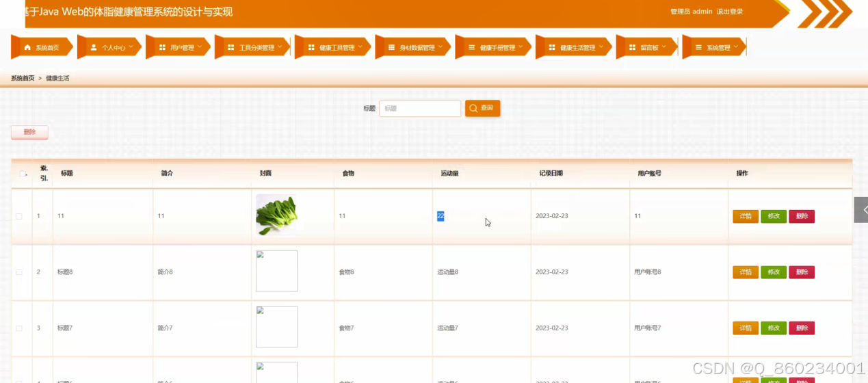This screenshot has width=868, height=383.
Task: Click the broken cover image in row 标题7
Action: tap(276, 327)
